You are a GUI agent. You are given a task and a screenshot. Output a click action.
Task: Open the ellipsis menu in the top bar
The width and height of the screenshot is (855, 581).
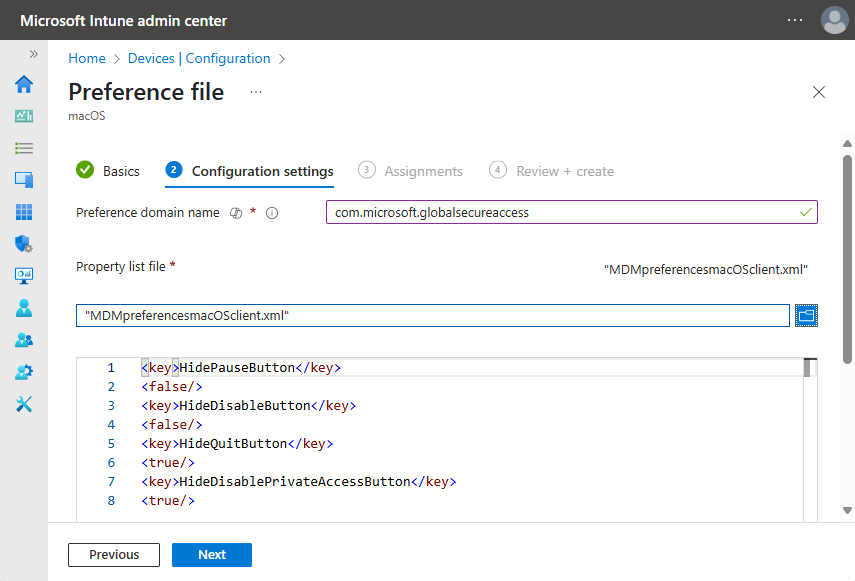click(795, 20)
